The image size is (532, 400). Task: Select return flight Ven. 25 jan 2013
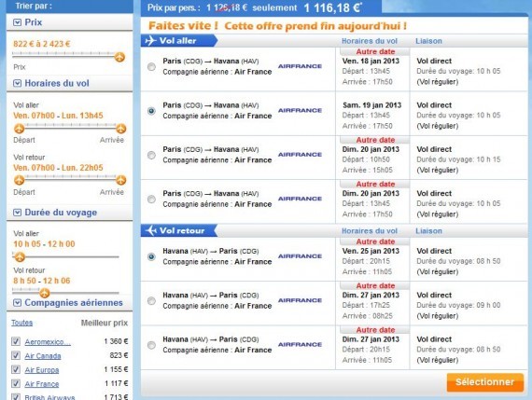click(151, 256)
